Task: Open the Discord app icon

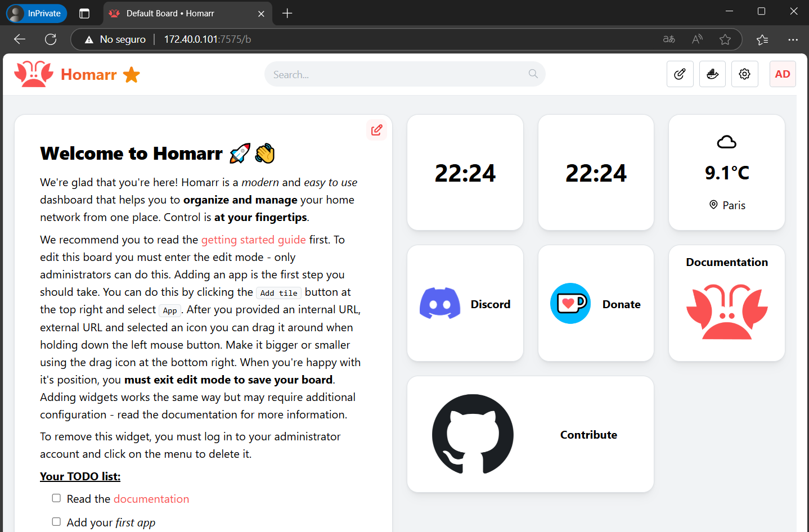Action: pyautogui.click(x=440, y=304)
